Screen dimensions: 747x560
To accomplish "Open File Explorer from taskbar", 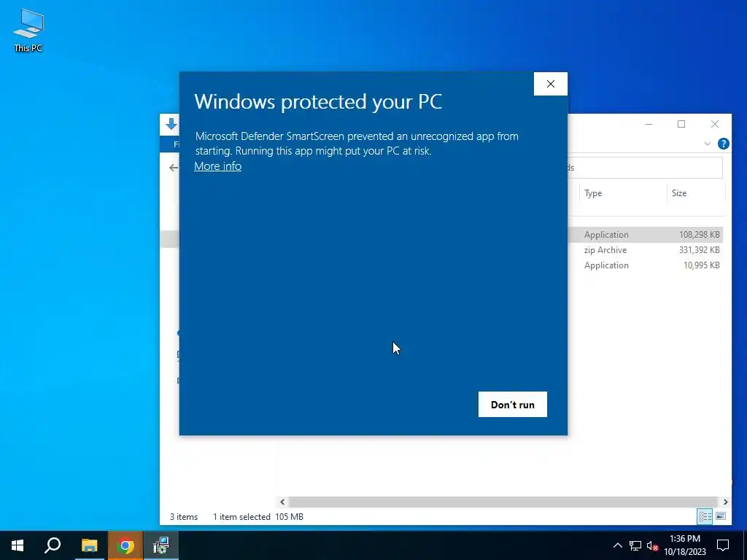I will click(89, 545).
